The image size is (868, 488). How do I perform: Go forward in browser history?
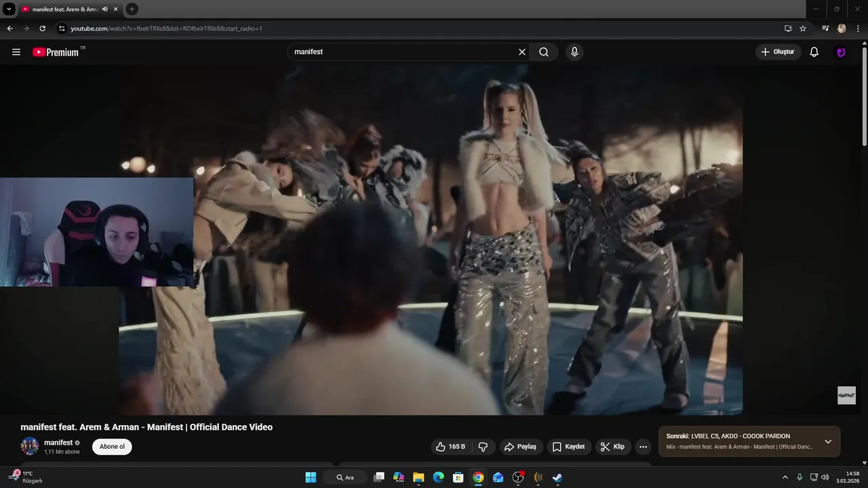26,28
